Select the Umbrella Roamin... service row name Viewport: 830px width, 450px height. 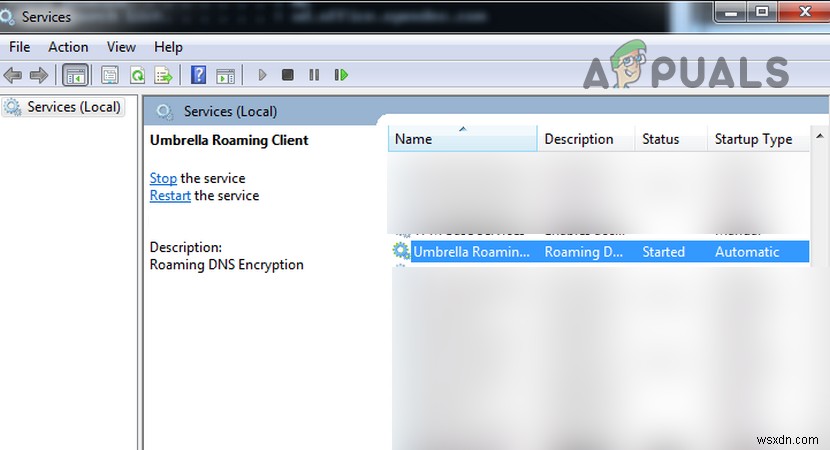471,252
